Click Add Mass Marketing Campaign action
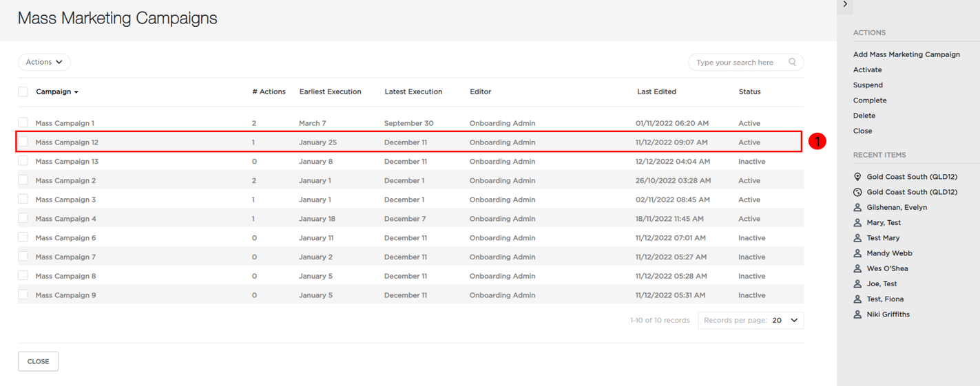The width and height of the screenshot is (980, 386). [906, 54]
